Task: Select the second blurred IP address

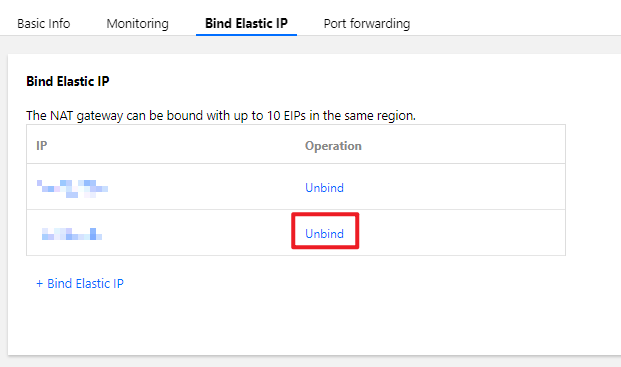Action: (72, 234)
